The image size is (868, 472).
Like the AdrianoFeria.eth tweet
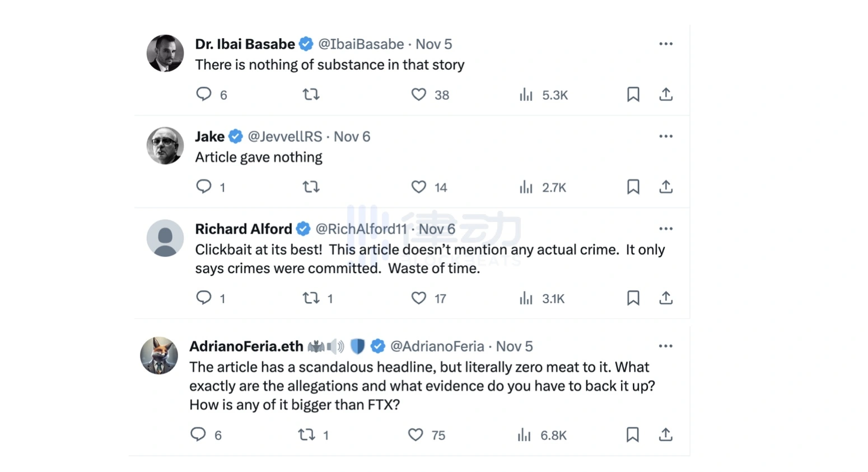tap(416, 434)
